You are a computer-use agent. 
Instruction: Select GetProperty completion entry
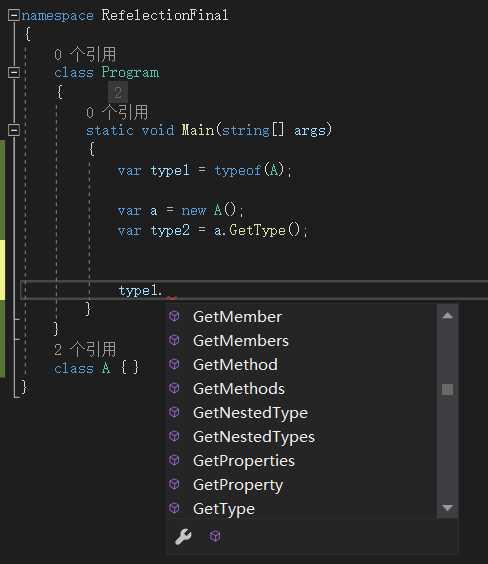301,485
